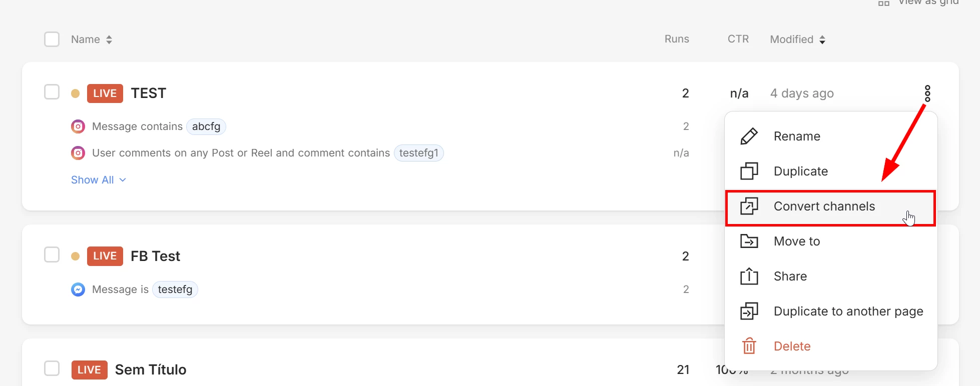This screenshot has height=386, width=980.
Task: Expand Show All triggers for TEST
Action: 98,180
